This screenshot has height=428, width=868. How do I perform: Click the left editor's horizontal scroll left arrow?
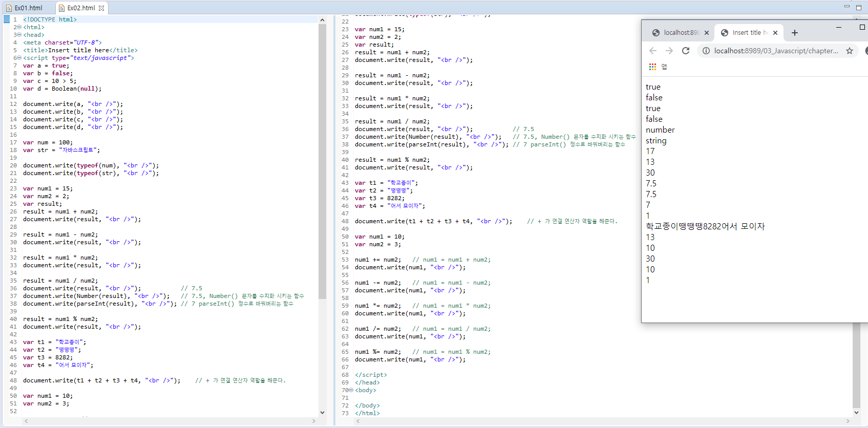coord(26,421)
